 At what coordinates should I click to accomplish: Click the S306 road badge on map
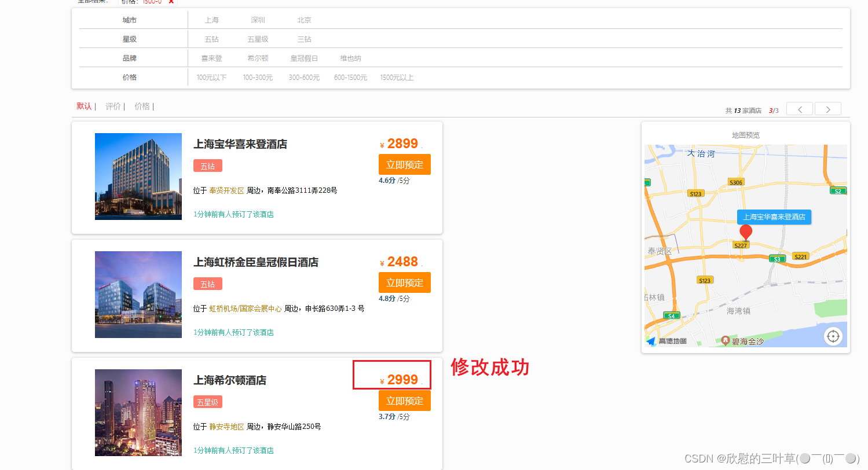[736, 182]
